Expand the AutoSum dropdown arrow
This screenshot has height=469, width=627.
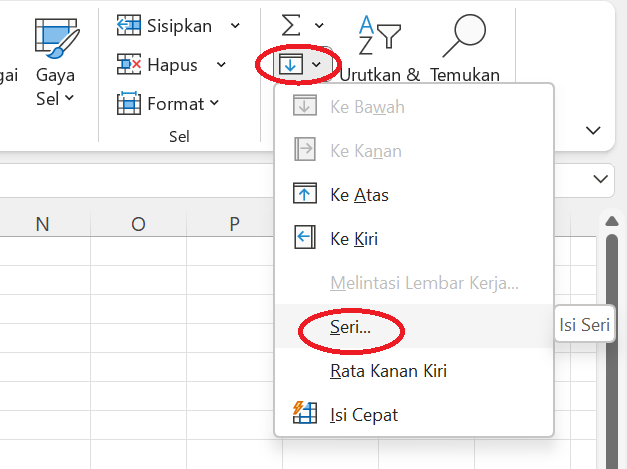coord(319,25)
